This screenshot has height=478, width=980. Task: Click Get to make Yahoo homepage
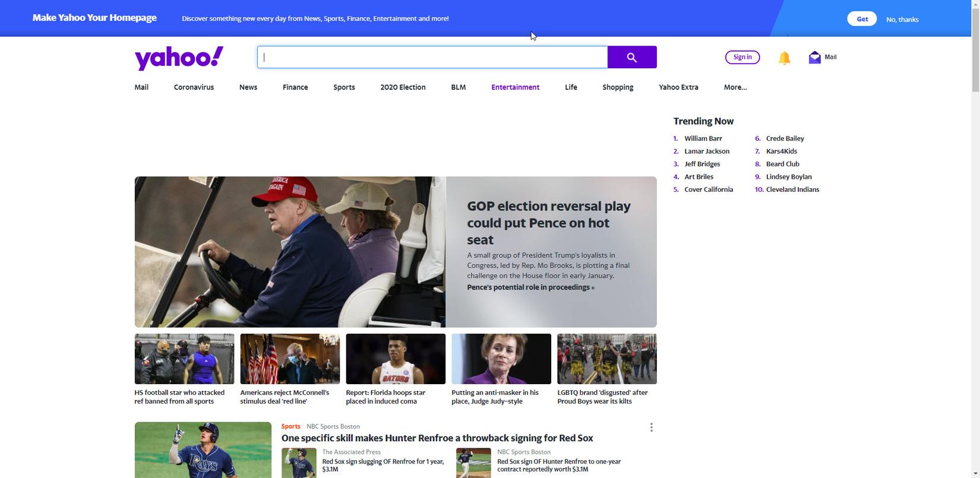coord(862,19)
